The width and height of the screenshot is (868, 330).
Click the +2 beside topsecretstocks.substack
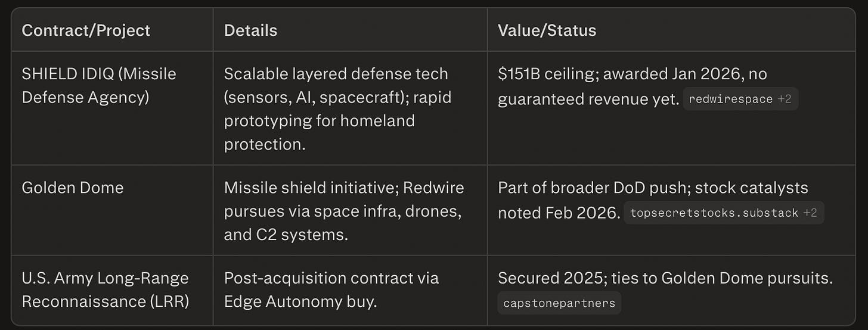click(810, 213)
